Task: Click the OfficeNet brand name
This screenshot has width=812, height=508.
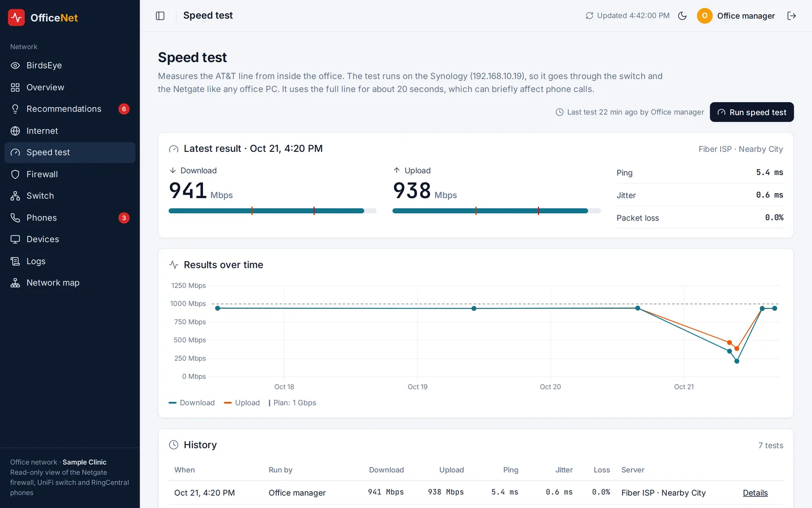Action: tap(54, 18)
